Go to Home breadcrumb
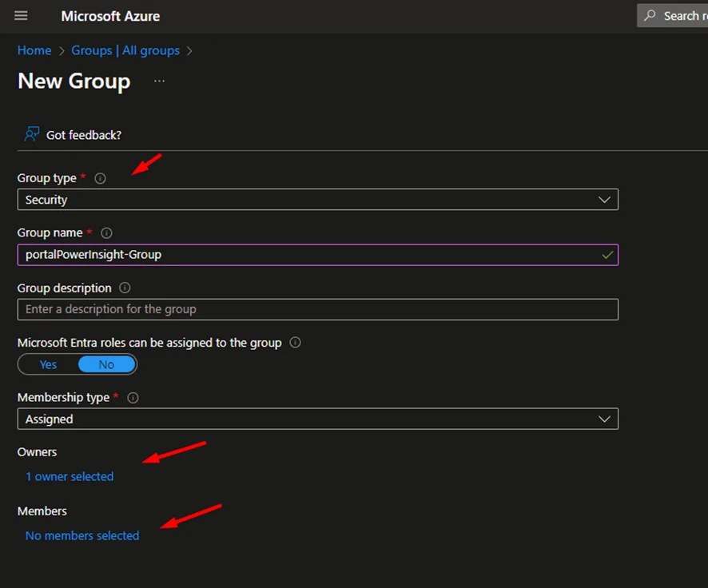 click(34, 50)
